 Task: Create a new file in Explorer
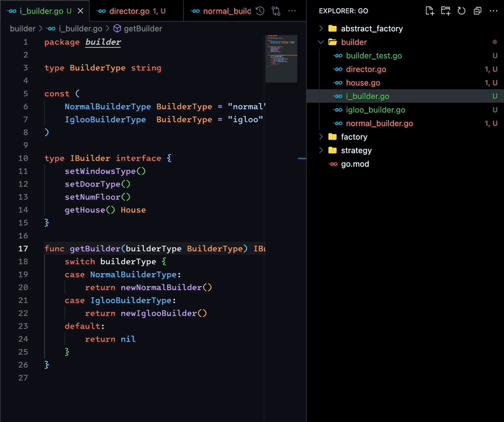click(430, 11)
